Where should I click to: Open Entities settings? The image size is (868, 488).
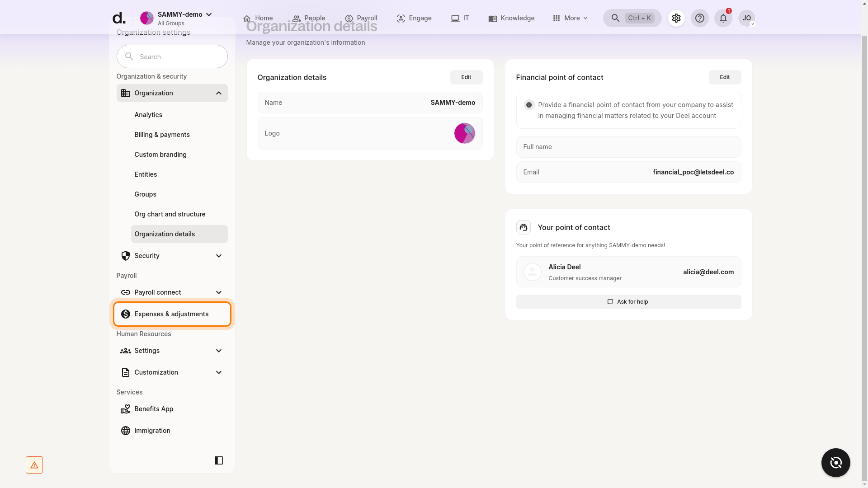coord(146,174)
